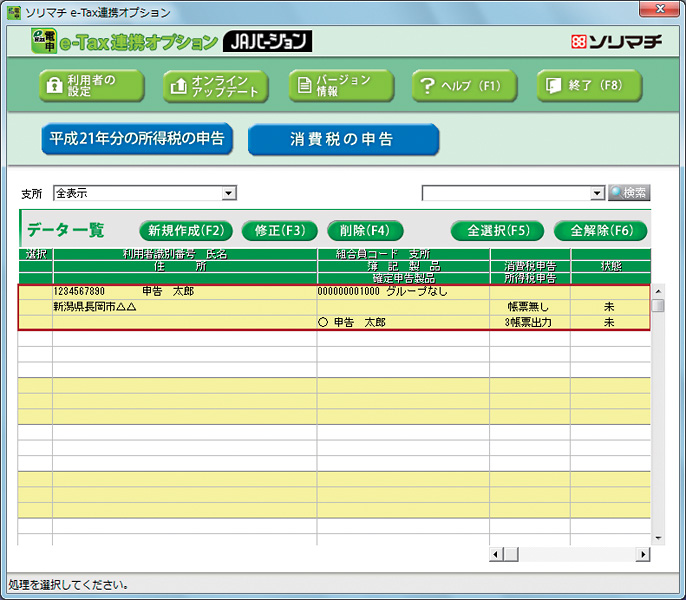
Task: Open 利用者の設定 lock icon button
Action: click(x=52, y=86)
